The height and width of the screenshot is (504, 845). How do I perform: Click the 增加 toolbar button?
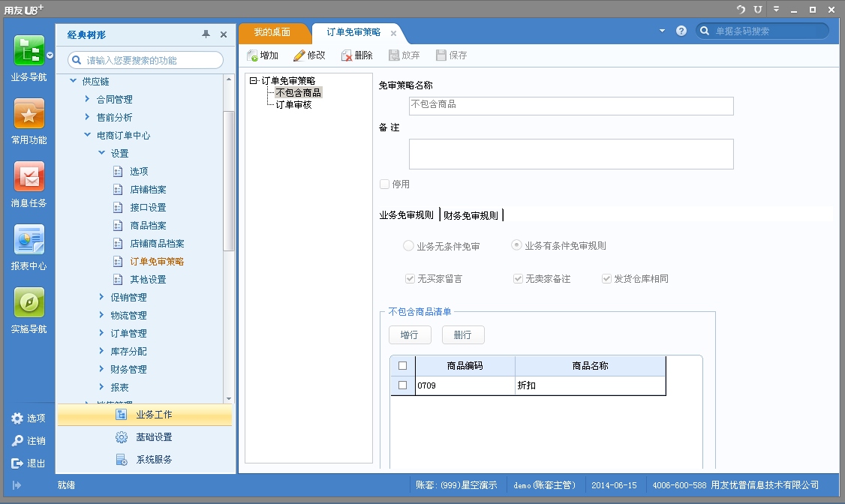(x=263, y=55)
